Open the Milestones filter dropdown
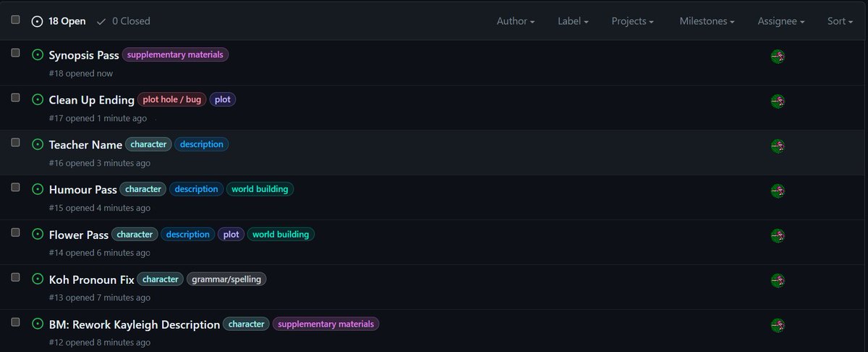This screenshot has width=868, height=352. coord(707,22)
